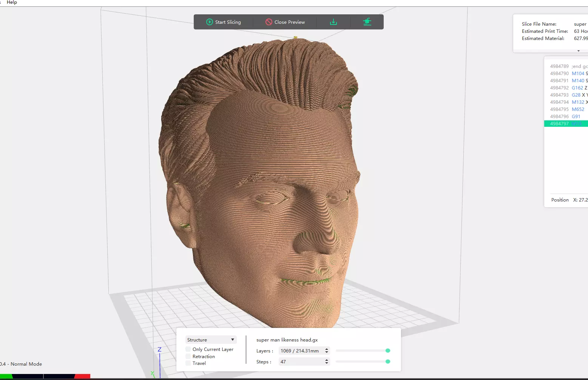Select gcode line 4984793 G28
Image resolution: width=588 pixels, height=380 pixels.
tap(566, 95)
